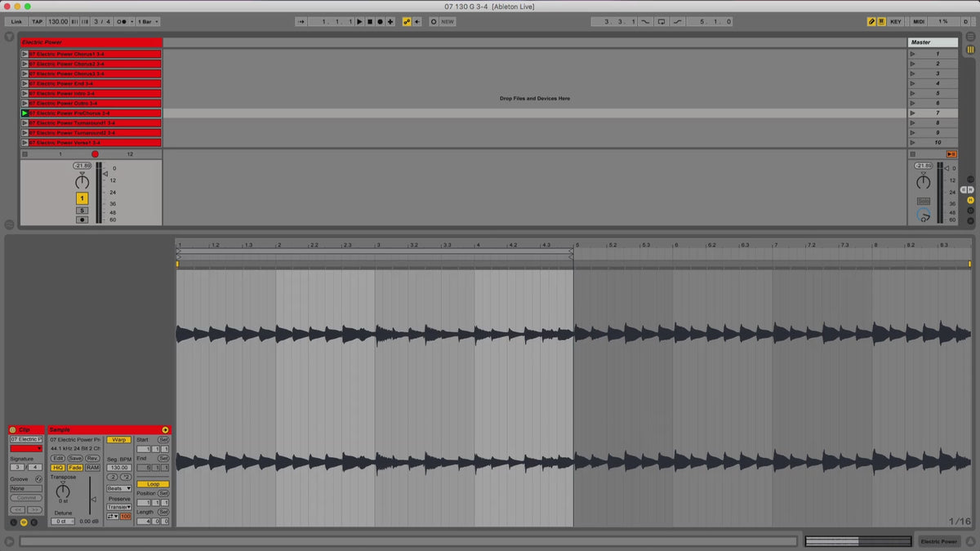Image resolution: width=980 pixels, height=551 pixels.
Task: Open the 1 Bar quantization menu
Action: (148, 22)
